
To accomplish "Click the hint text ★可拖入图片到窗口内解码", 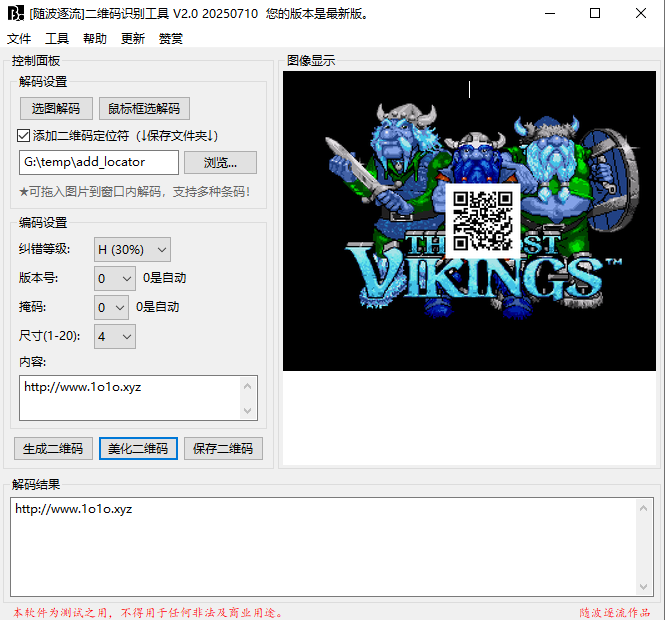I will 135,192.
